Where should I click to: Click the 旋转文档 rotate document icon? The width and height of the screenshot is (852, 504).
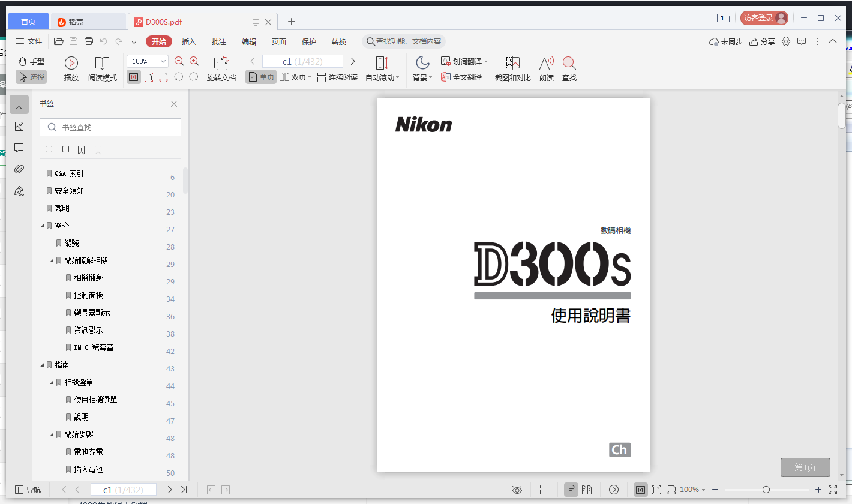tap(221, 68)
